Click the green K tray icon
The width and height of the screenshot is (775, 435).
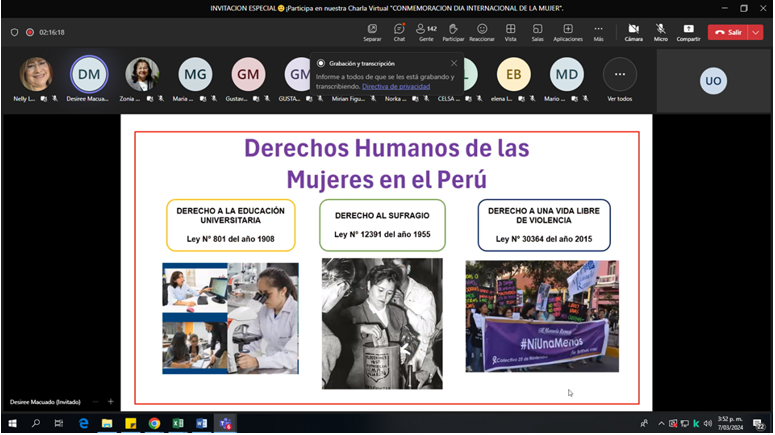tap(696, 424)
